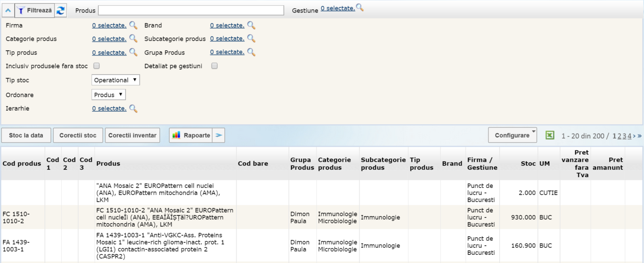Click the refresh arrows icon beside Filtrează
The height and width of the screenshot is (263, 644).
[x=60, y=10]
